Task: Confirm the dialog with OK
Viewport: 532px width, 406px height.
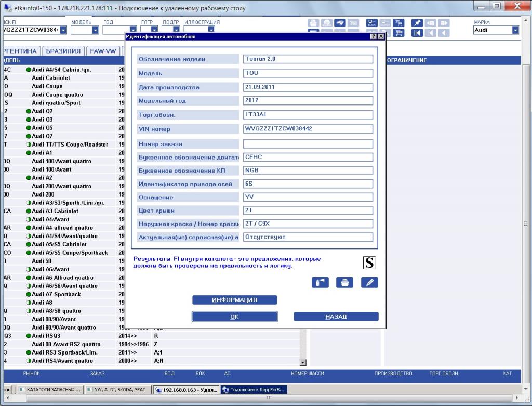Action: 234,317
